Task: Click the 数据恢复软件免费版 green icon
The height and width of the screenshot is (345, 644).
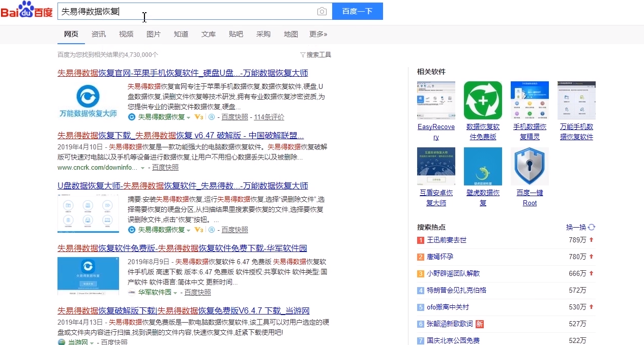Action: tap(483, 101)
